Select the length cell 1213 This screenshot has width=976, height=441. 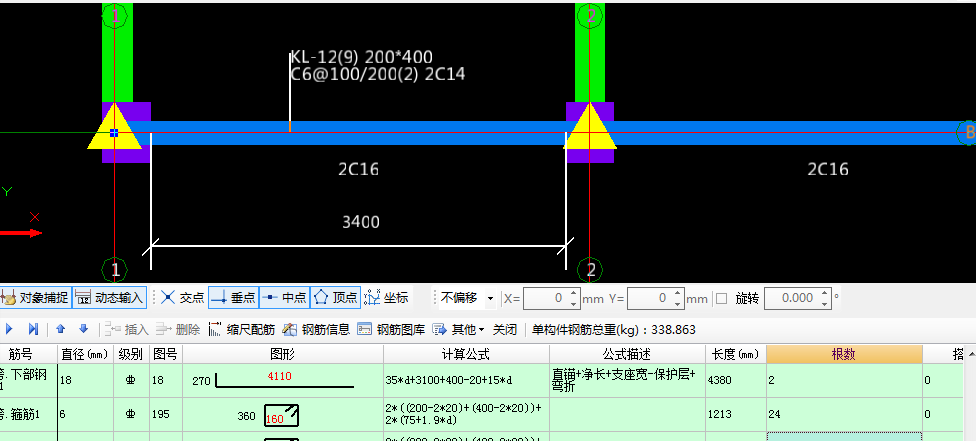click(x=736, y=414)
